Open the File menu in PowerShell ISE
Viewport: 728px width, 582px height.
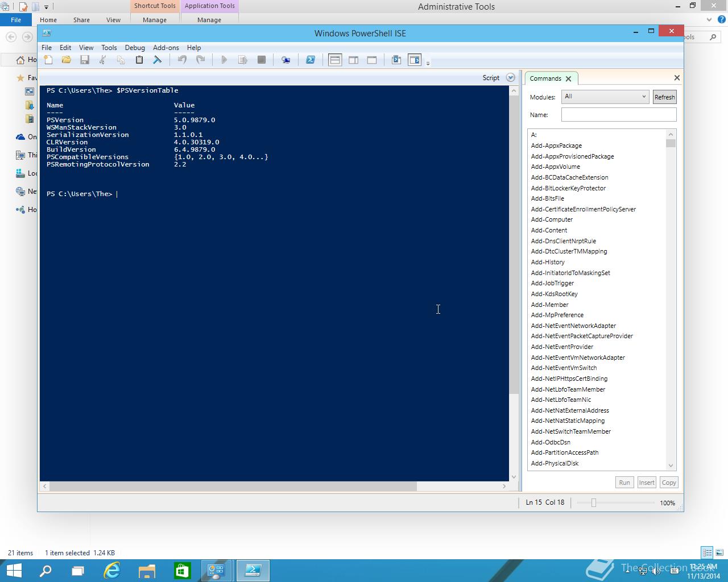click(47, 48)
